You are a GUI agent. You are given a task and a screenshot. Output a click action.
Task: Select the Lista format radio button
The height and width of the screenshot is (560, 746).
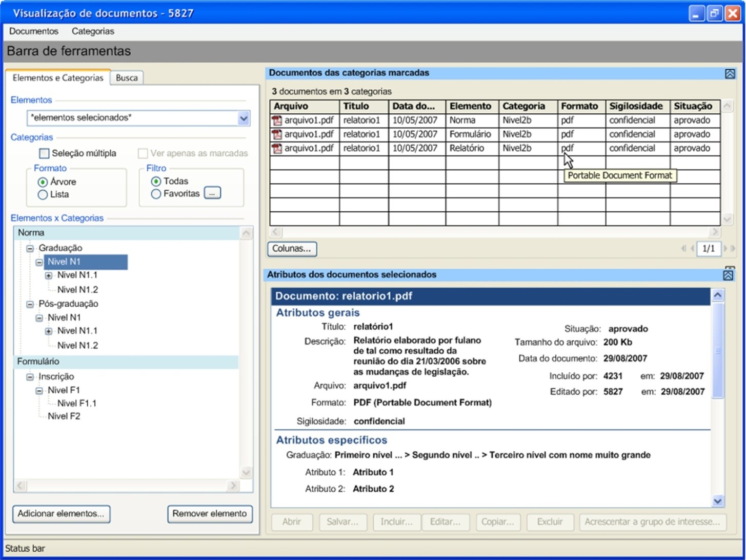click(x=43, y=195)
